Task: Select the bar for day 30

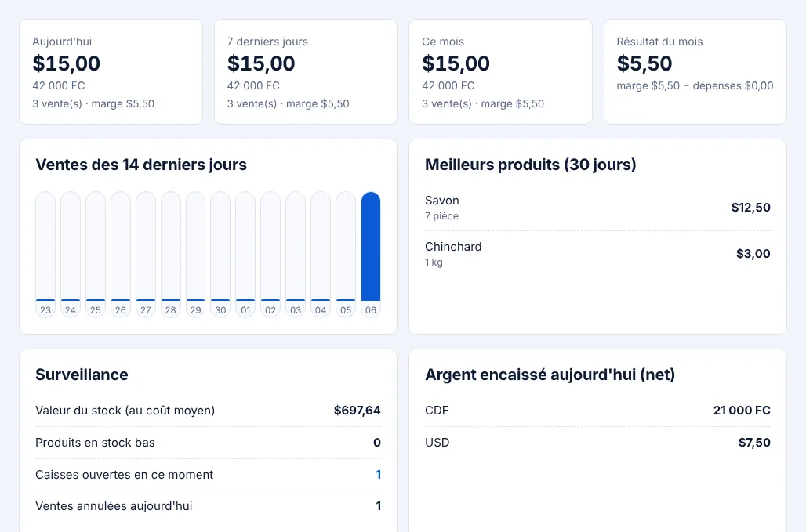Action: 220,255
